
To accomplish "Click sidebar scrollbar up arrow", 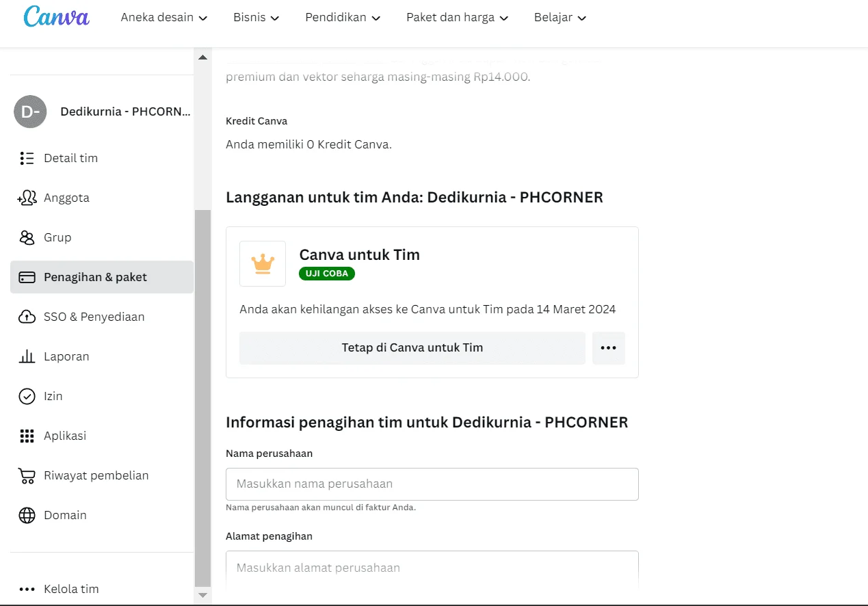I will pos(202,57).
